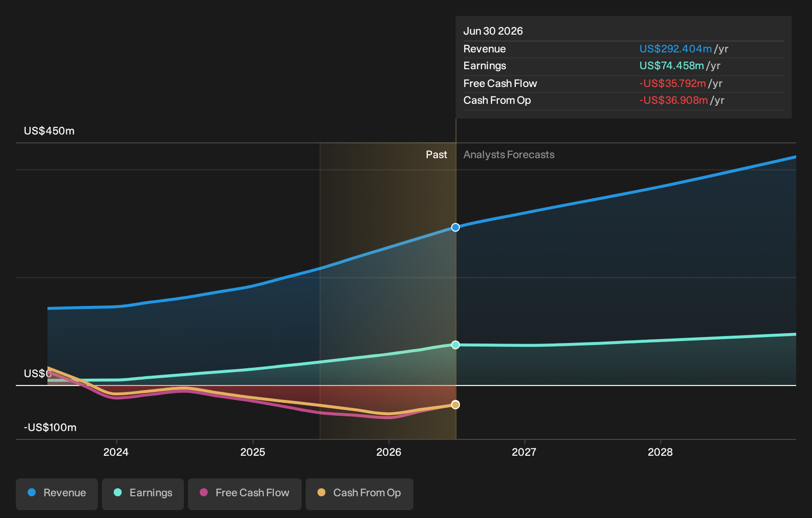Click the US$292.404m revenue value

(x=676, y=49)
